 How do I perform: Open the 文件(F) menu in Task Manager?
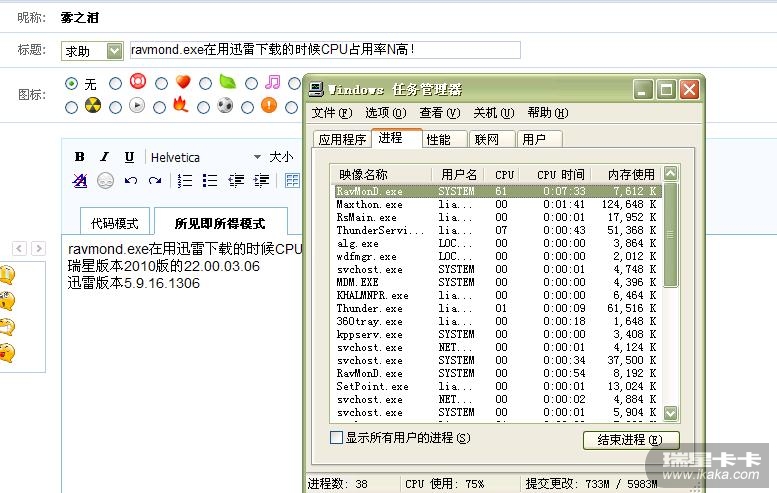(332, 113)
